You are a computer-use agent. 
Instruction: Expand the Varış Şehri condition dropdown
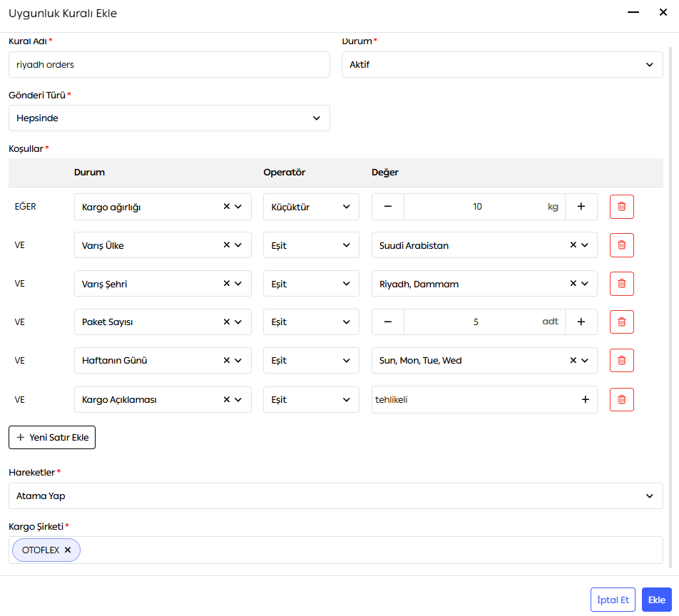pyautogui.click(x=238, y=284)
